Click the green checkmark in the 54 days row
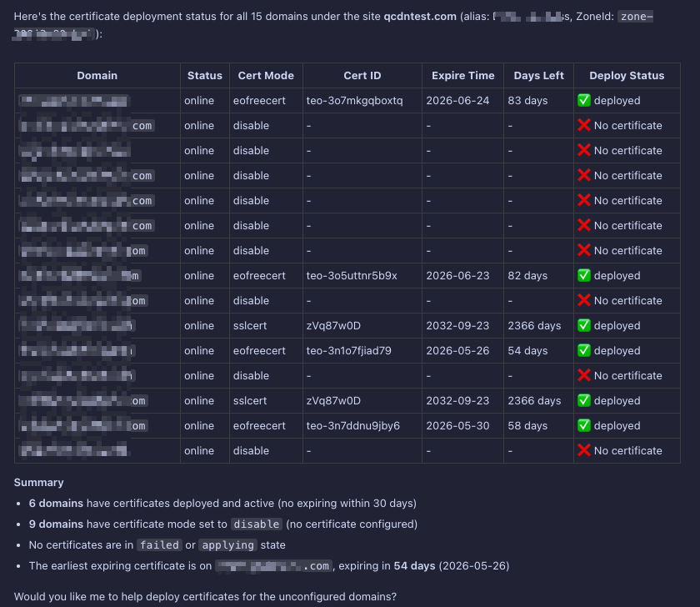The width and height of the screenshot is (700, 607). pyautogui.click(x=584, y=351)
